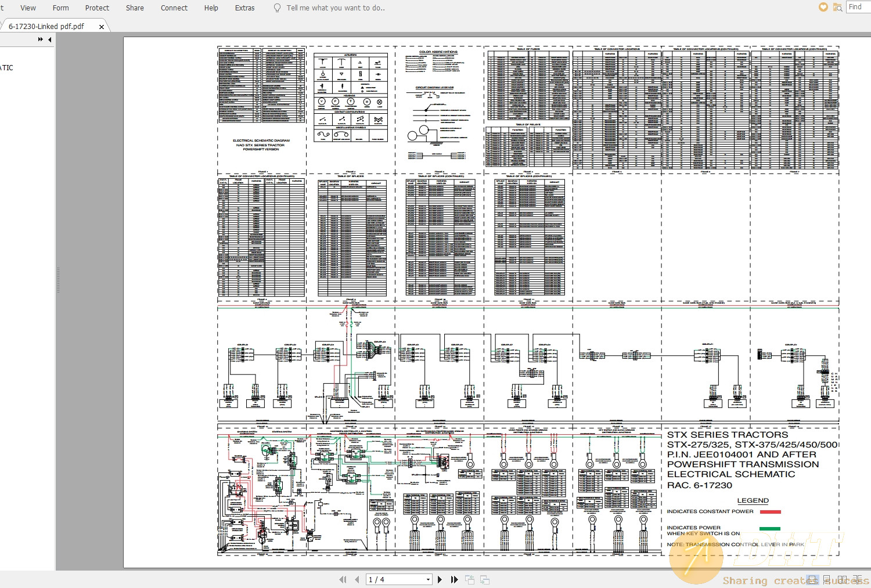Go to the last page using navigation icon
This screenshot has height=588, width=871.
point(455,579)
